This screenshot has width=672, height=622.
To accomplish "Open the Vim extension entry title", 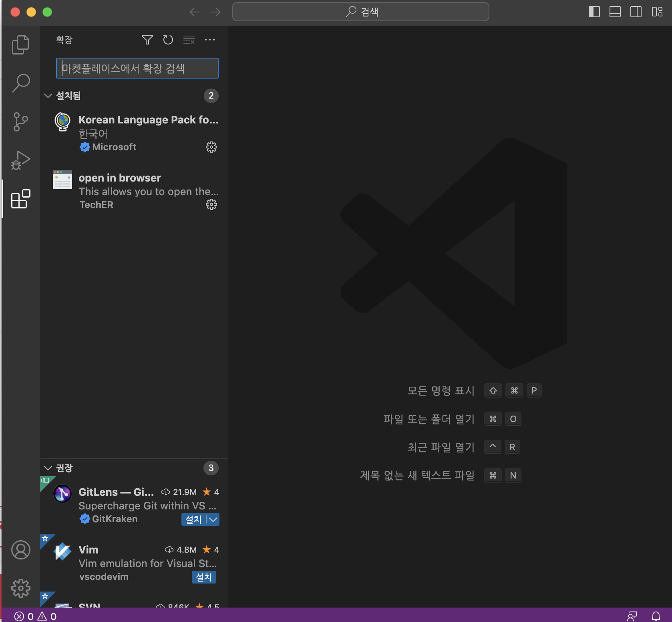I will pyautogui.click(x=89, y=550).
